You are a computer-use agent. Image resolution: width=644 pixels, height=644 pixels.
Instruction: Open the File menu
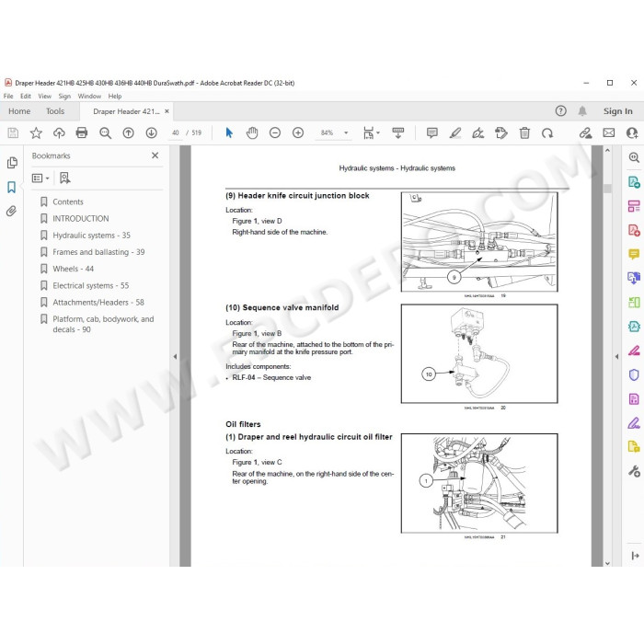coord(8,96)
